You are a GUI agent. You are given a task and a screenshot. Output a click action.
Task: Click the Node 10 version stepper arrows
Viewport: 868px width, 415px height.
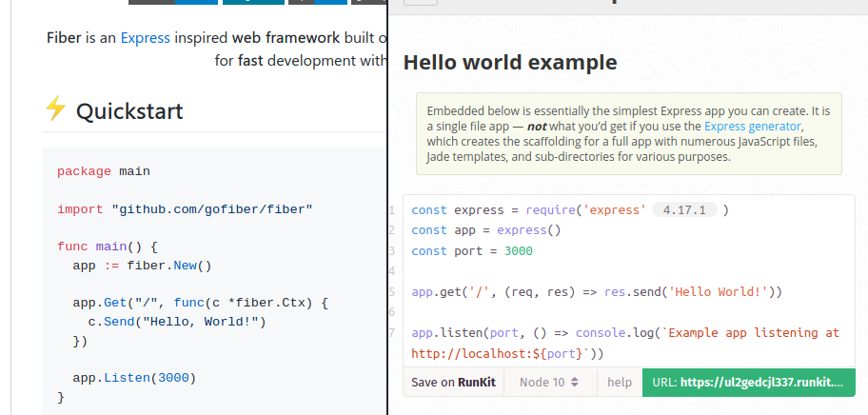coord(575,383)
